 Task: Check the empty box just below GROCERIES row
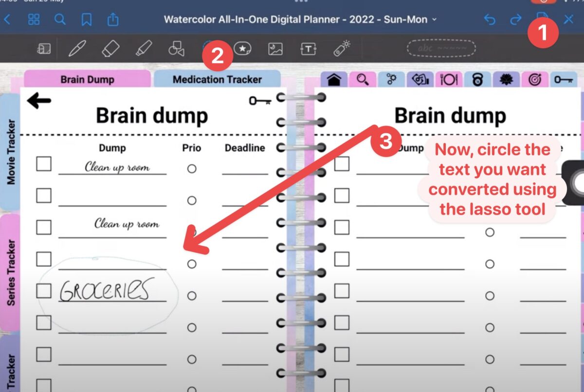44,322
